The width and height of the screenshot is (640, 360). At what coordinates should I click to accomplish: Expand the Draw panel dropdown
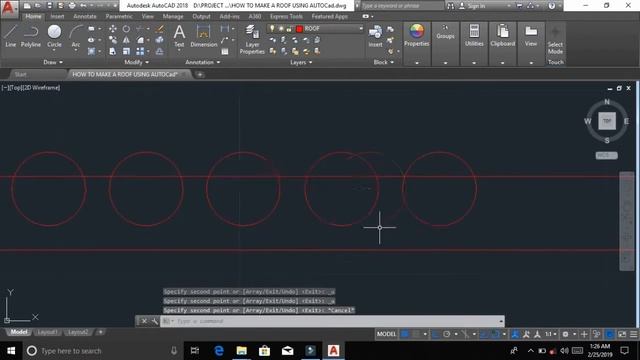53,62
